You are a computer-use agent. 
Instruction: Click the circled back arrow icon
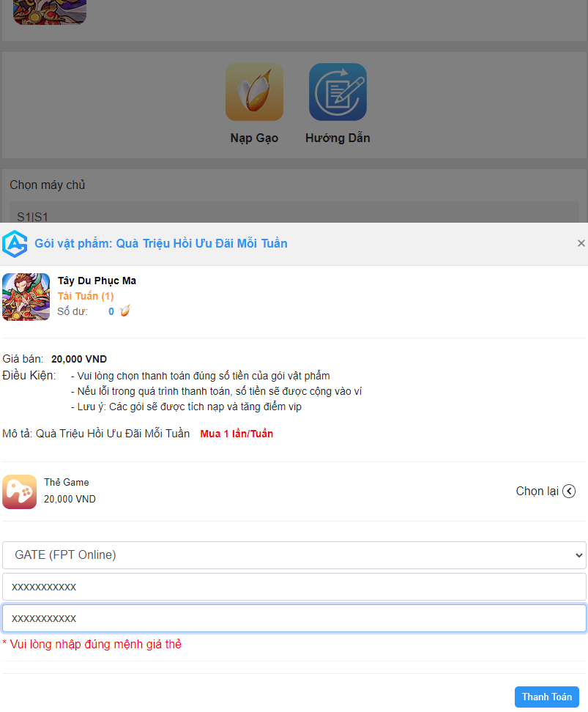click(569, 492)
